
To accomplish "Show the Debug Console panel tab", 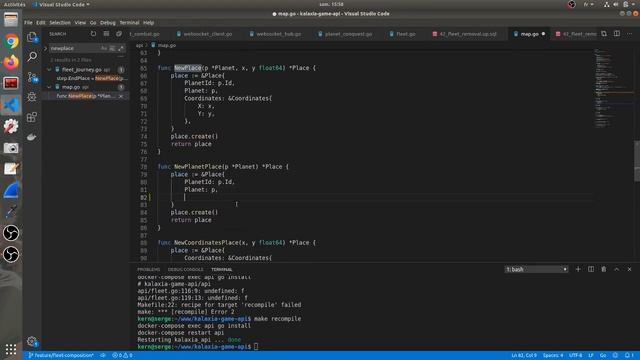I will point(185,269).
